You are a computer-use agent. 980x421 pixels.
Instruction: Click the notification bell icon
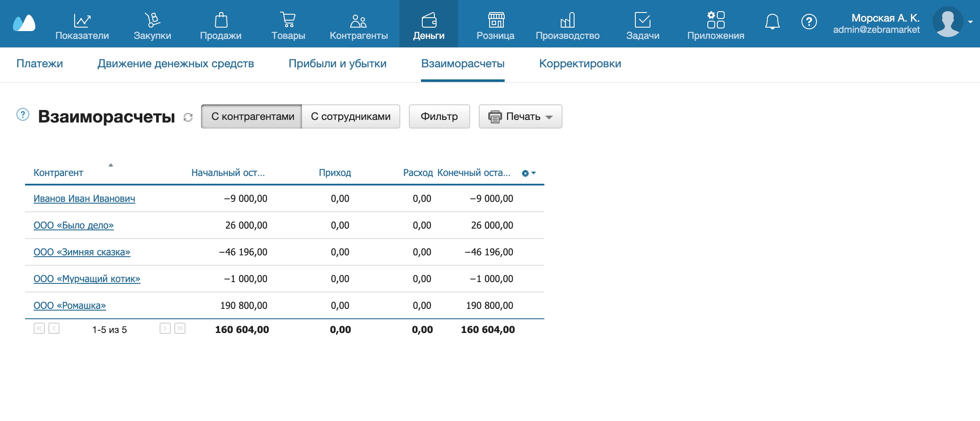772,22
